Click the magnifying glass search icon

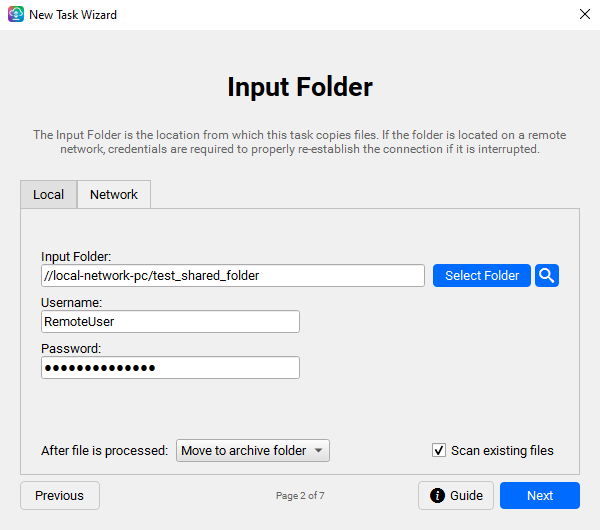pyautogui.click(x=546, y=276)
